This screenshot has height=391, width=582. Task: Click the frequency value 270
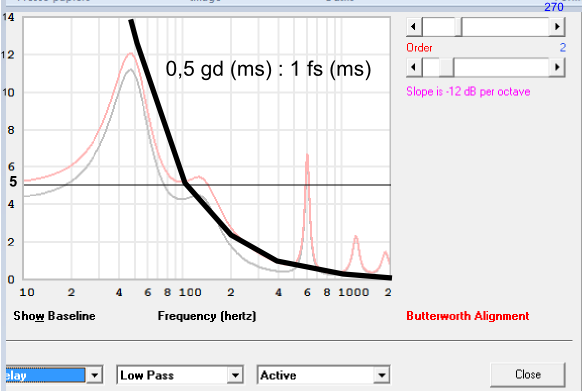[x=554, y=7]
